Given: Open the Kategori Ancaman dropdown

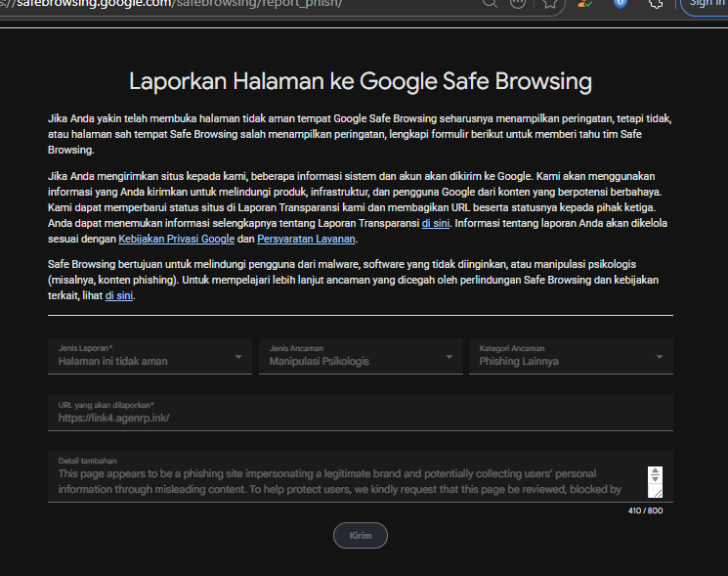Looking at the screenshot, I should click(571, 356).
